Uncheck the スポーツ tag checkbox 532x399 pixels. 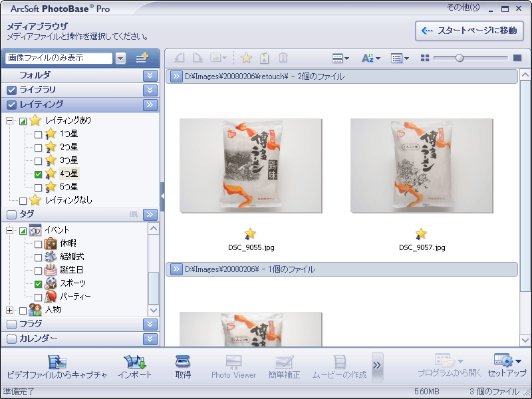38,284
